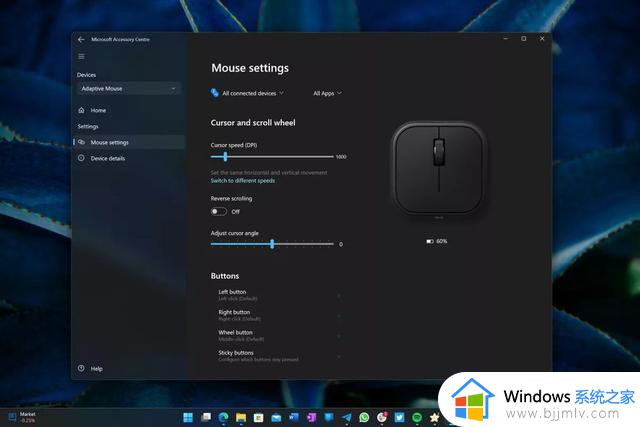Click the 1000 DPI value text

coord(341,157)
